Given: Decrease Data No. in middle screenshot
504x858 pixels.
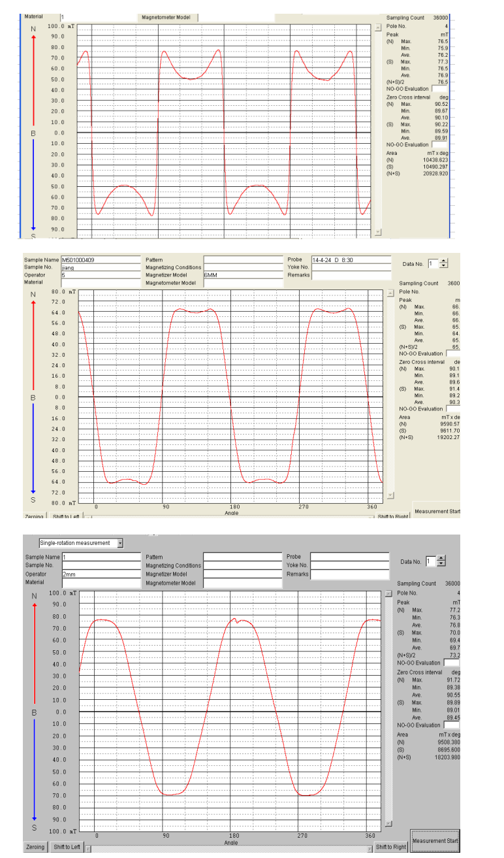Looking at the screenshot, I should [445, 266].
